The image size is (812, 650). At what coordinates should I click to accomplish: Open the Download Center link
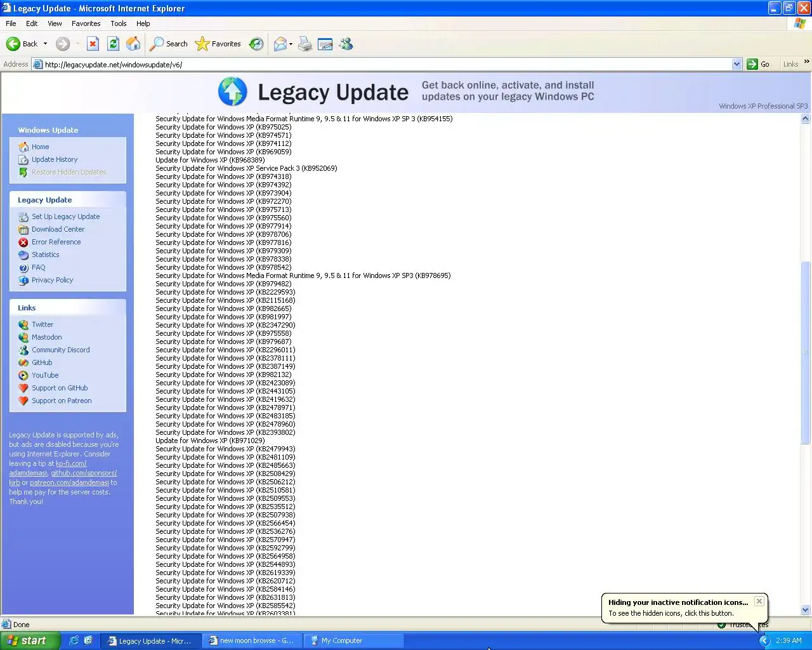(58, 229)
